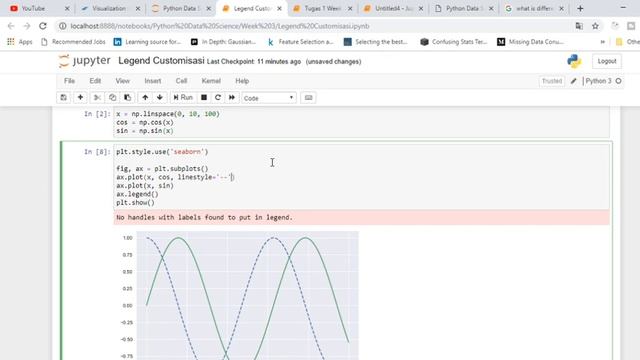Click the pencil edit mode icon

tap(573, 81)
